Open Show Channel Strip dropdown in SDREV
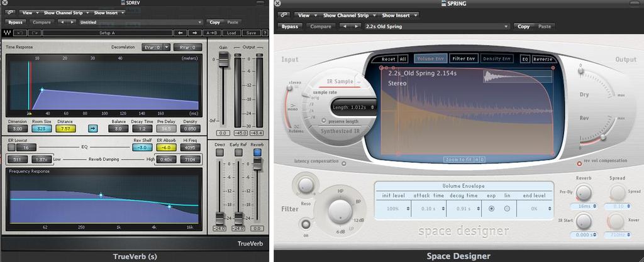This screenshot has width=644, height=262. (65, 13)
